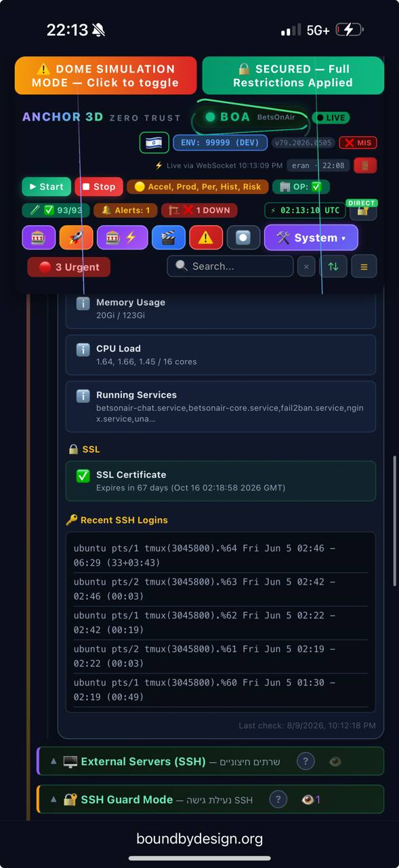
Task: Click the Running Services card
Action: 221,407
